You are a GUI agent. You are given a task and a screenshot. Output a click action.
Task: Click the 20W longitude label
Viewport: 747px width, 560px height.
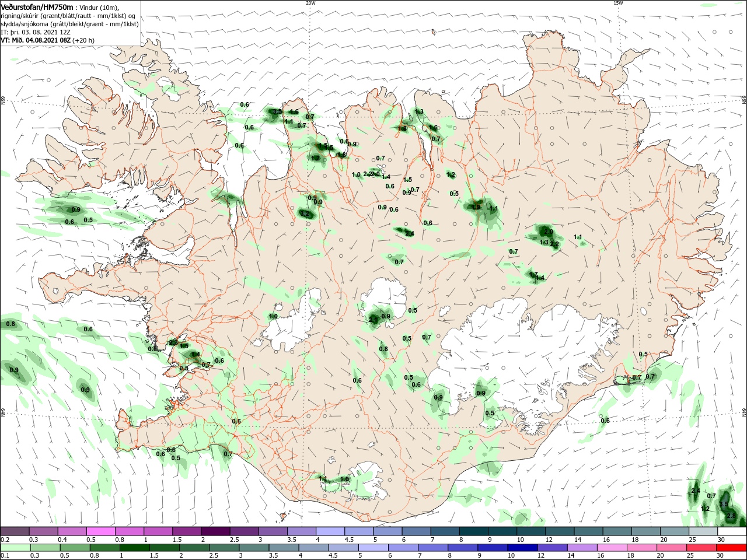[x=310, y=3]
